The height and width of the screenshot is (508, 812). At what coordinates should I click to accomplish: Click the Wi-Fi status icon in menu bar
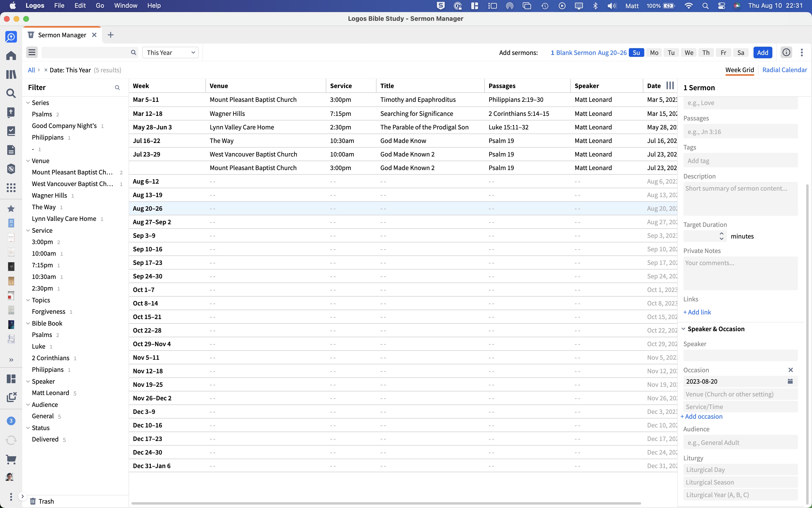point(689,6)
